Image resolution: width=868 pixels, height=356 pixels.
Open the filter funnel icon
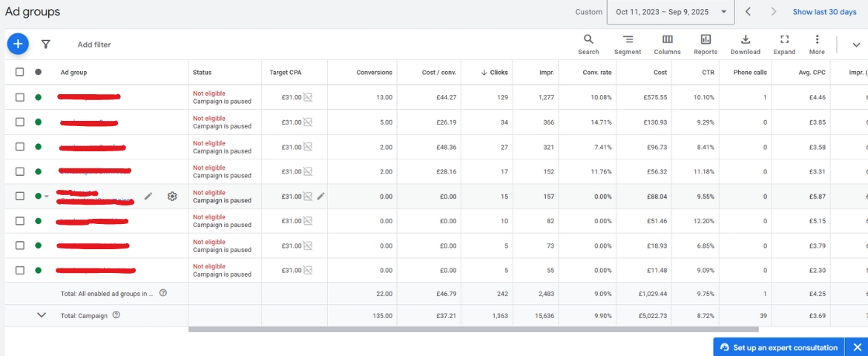click(x=46, y=44)
